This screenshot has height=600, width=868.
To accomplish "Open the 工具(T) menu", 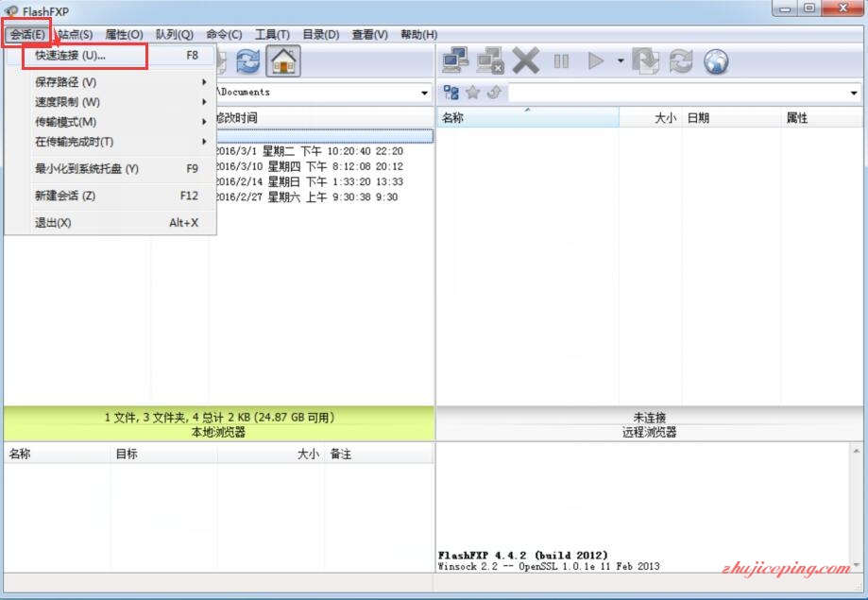I will pyautogui.click(x=272, y=34).
